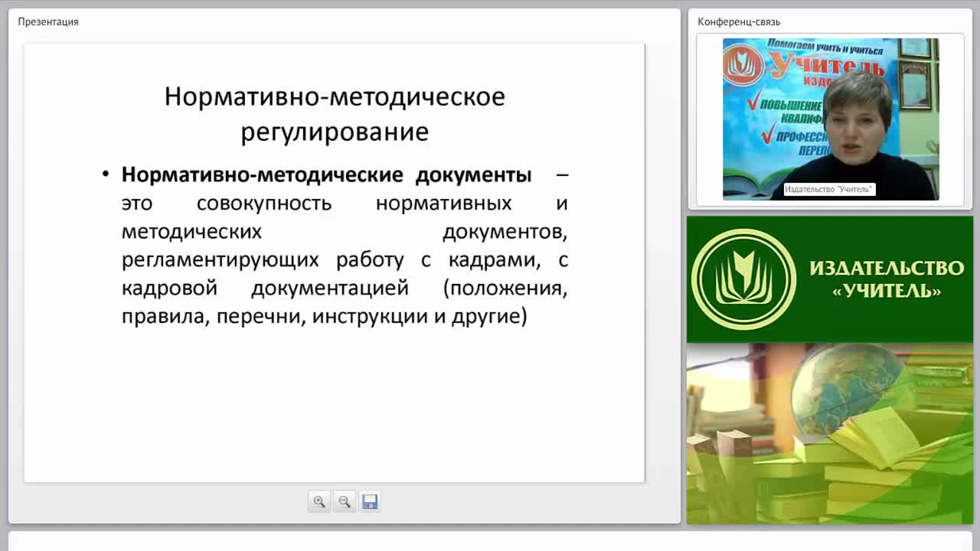Screen dimensions: 980x551
Task: Click the Презентация panel title
Action: 48,21
